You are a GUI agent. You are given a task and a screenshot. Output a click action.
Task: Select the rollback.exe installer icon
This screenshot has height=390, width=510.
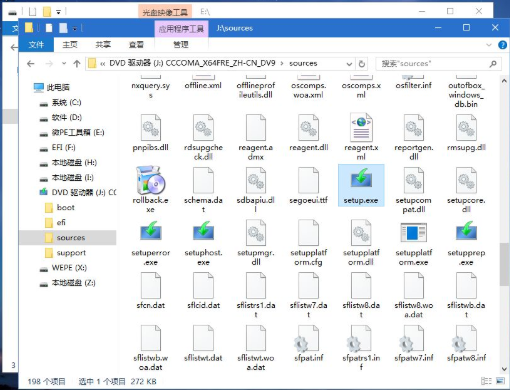point(151,180)
